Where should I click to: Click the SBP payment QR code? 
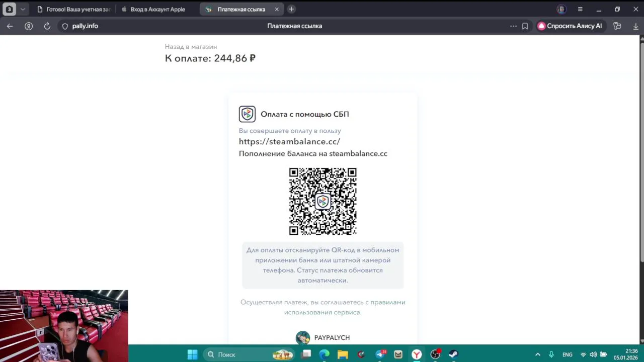tap(323, 202)
